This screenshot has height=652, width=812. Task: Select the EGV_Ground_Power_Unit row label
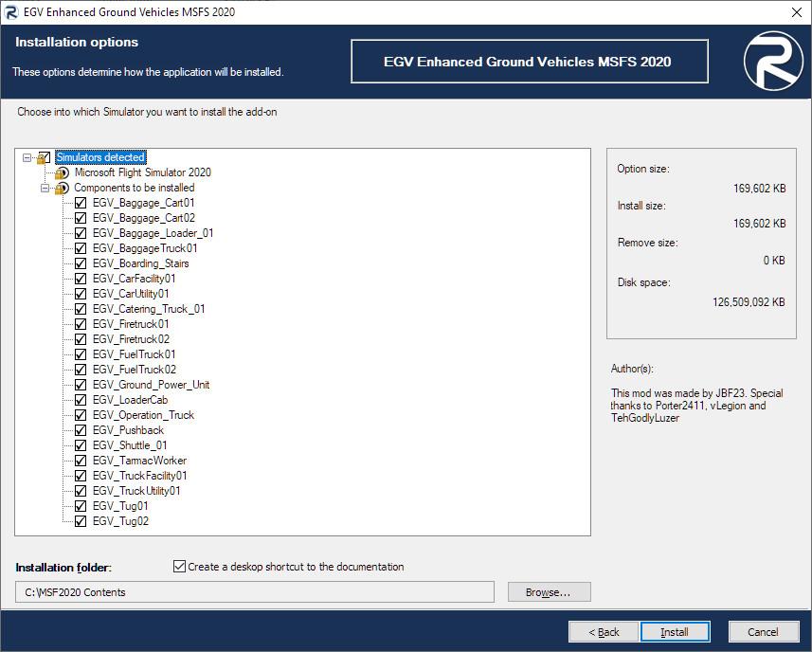click(x=152, y=385)
